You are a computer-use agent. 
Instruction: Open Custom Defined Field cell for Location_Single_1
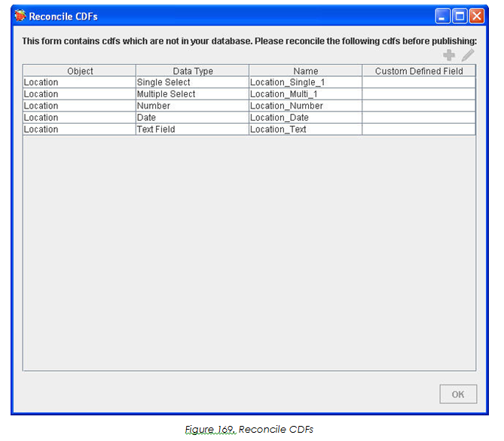point(419,82)
